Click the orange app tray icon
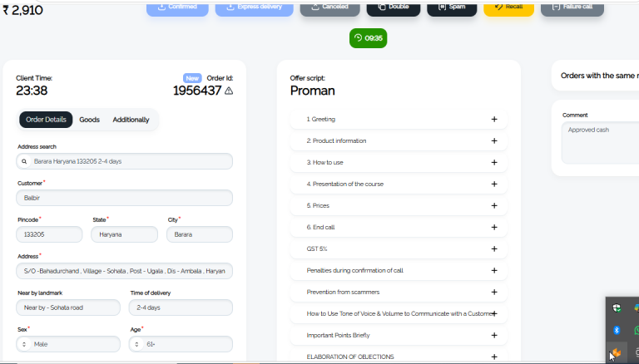The width and height of the screenshot is (639, 364). click(617, 352)
